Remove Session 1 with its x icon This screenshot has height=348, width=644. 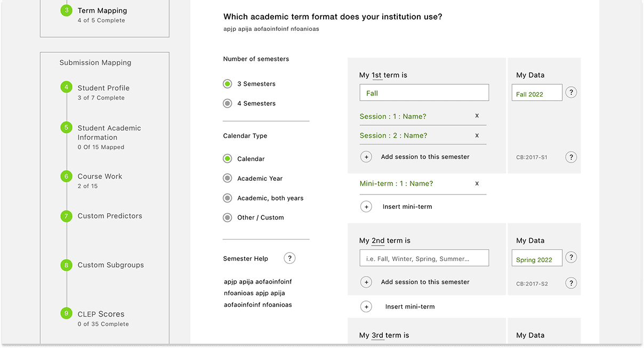coord(477,116)
